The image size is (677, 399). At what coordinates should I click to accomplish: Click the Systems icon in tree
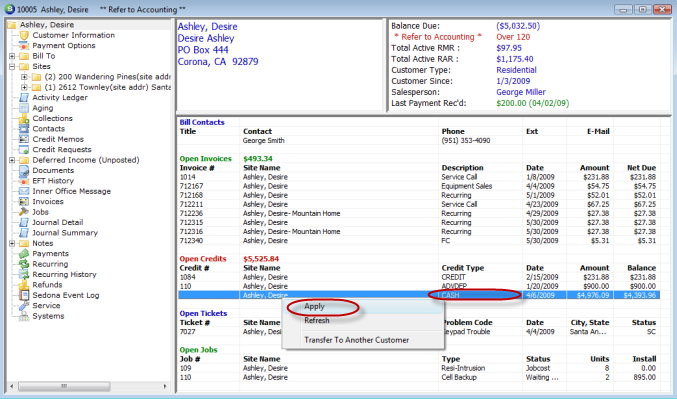24,316
